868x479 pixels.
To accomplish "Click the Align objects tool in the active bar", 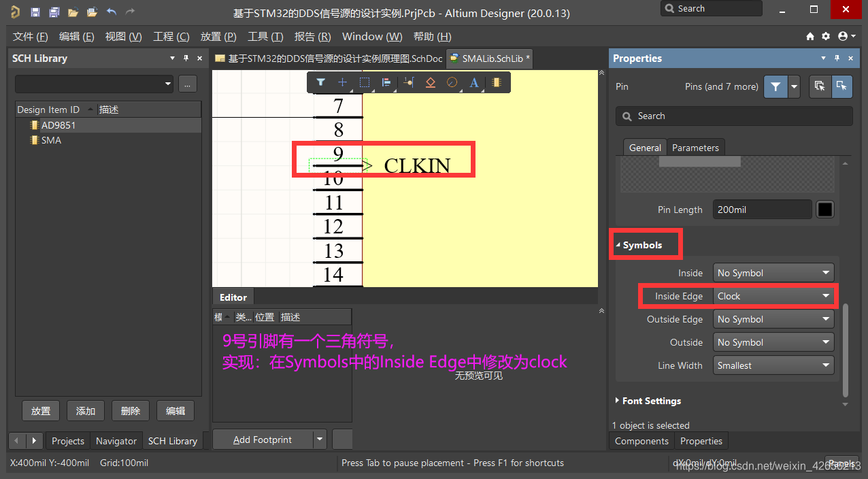I will (386, 82).
